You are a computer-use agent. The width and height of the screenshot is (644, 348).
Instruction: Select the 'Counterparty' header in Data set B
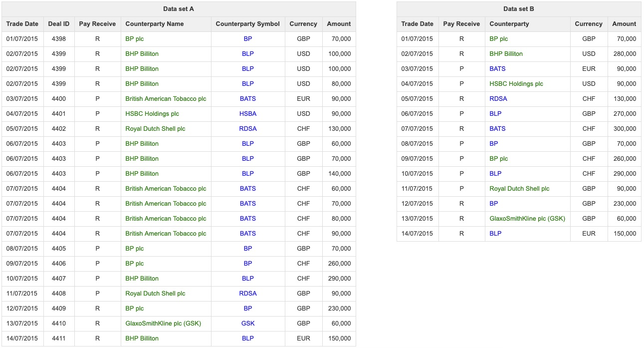tap(509, 24)
